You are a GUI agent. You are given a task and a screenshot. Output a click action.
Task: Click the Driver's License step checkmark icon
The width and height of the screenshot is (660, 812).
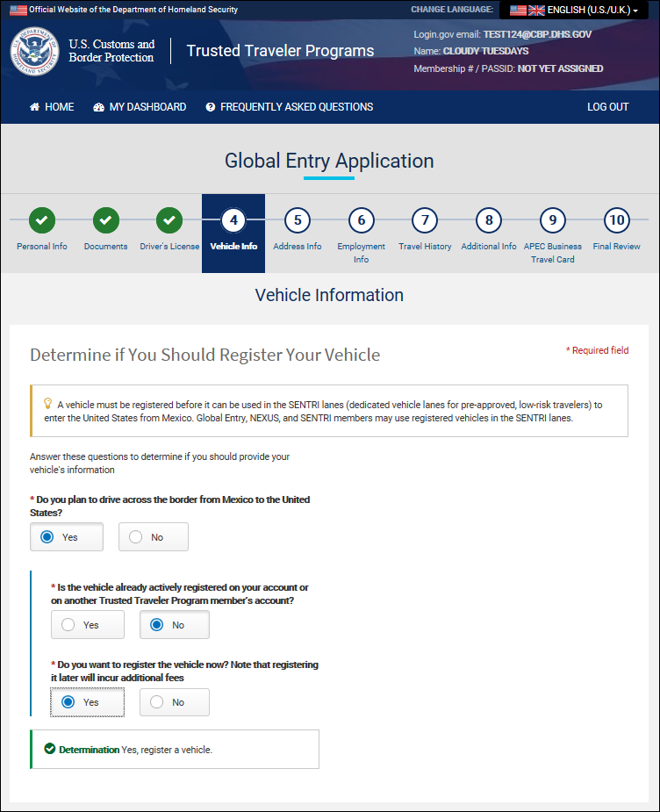pos(169,219)
